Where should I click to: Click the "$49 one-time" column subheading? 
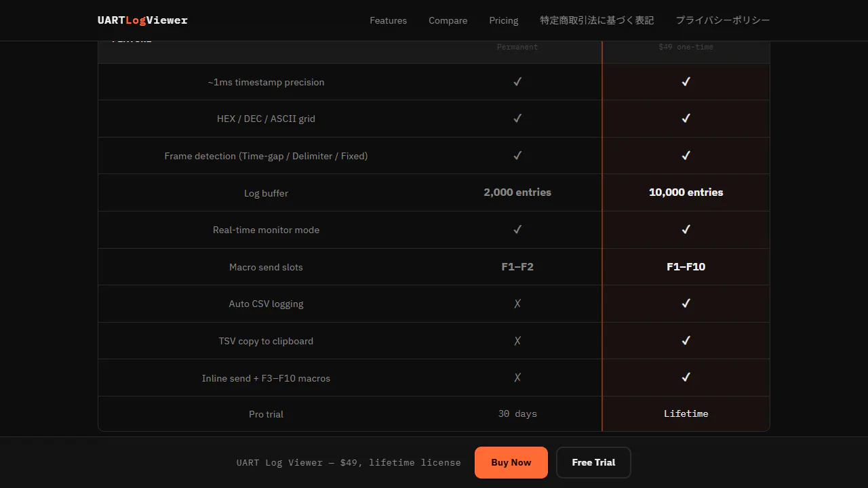coord(686,47)
